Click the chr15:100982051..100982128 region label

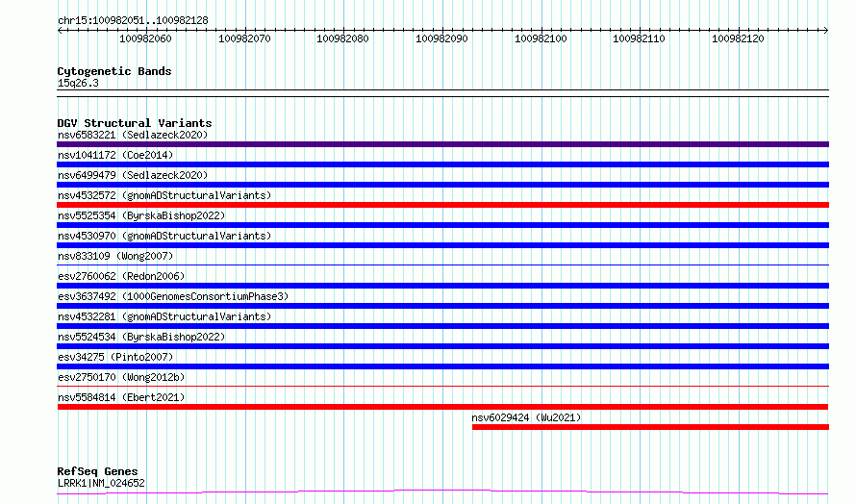click(133, 20)
